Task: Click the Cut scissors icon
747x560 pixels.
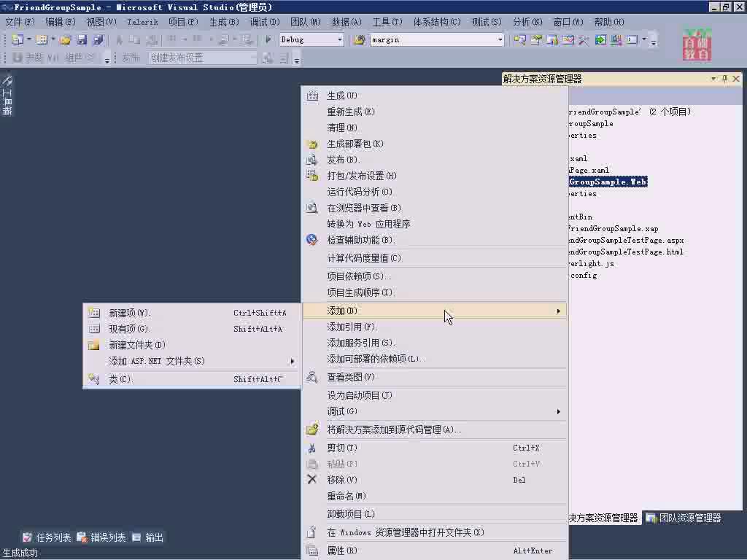Action: pos(312,448)
